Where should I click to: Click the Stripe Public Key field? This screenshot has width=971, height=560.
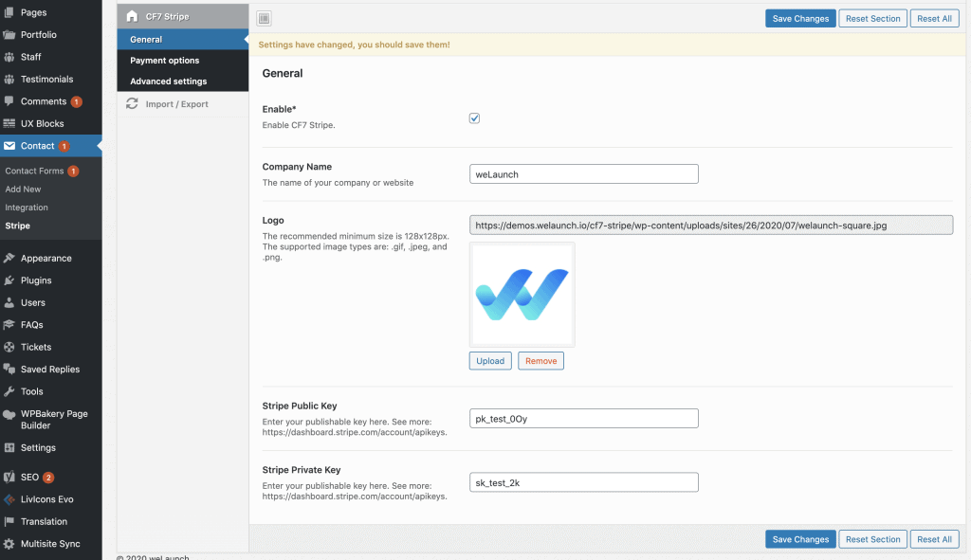584,418
